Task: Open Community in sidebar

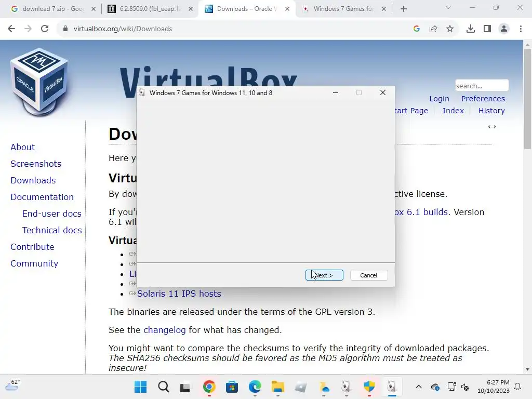Action: point(34,263)
